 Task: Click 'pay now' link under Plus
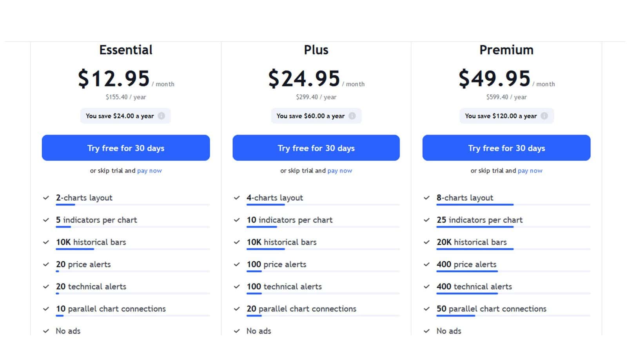(340, 171)
